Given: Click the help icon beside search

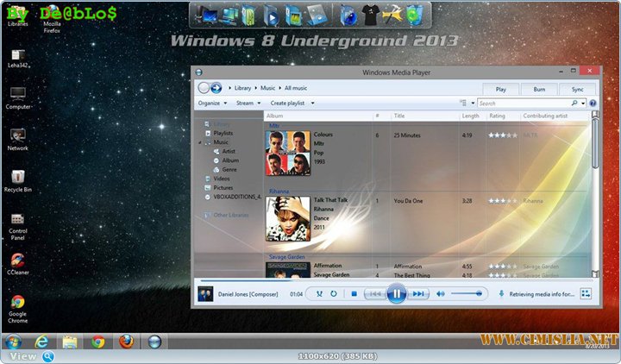Looking at the screenshot, I should click(593, 104).
